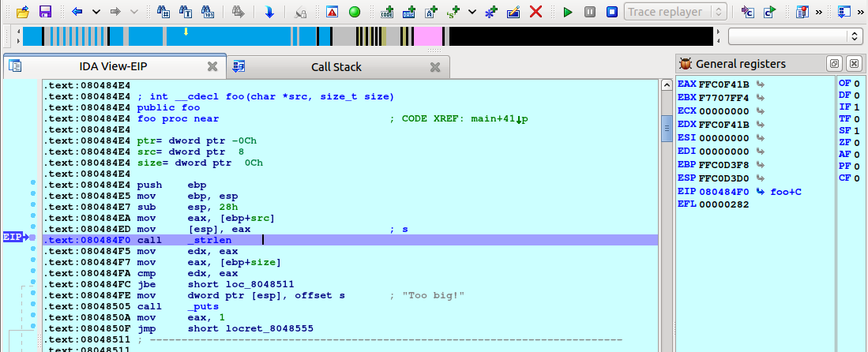
Task: Toggle the CF flag value
Action: (856, 178)
